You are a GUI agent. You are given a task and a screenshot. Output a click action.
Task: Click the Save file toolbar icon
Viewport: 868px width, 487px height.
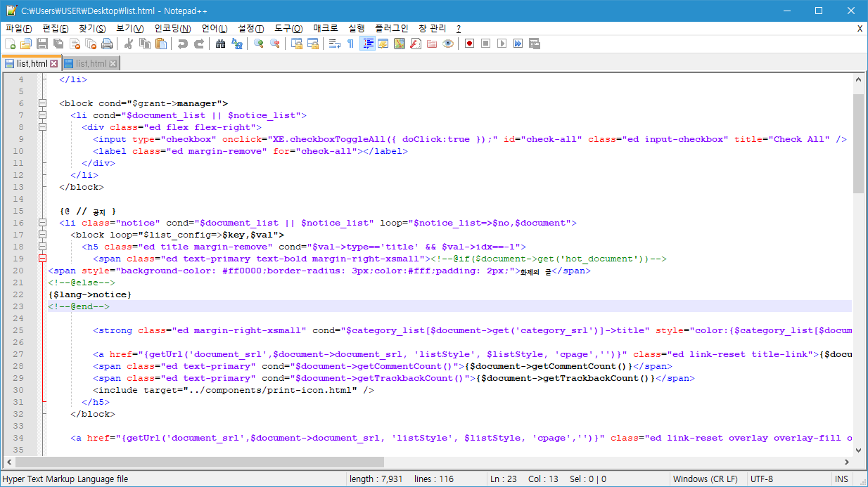(42, 44)
